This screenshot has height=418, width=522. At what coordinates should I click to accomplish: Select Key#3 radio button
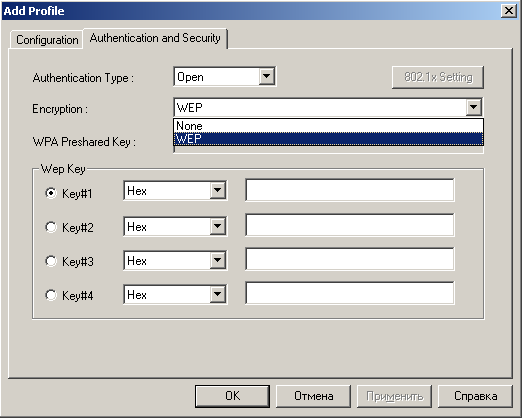51,261
